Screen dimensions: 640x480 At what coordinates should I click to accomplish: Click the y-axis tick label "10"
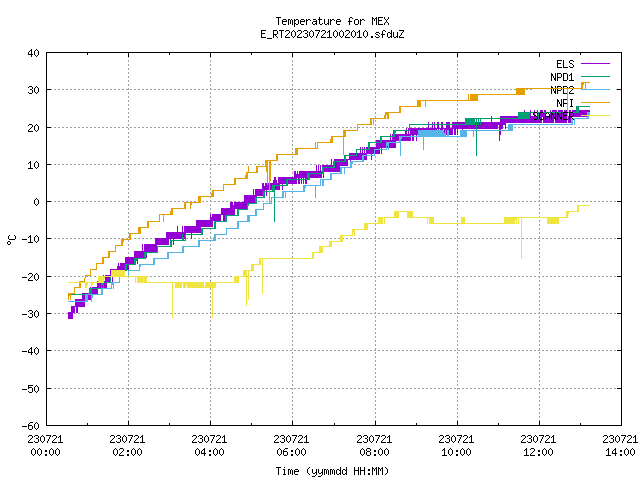(x=33, y=165)
